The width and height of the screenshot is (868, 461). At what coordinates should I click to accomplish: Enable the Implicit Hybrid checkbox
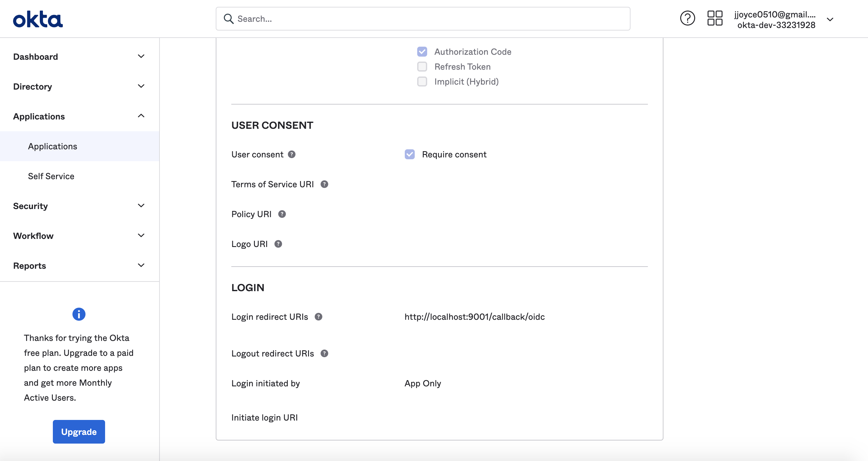click(422, 81)
